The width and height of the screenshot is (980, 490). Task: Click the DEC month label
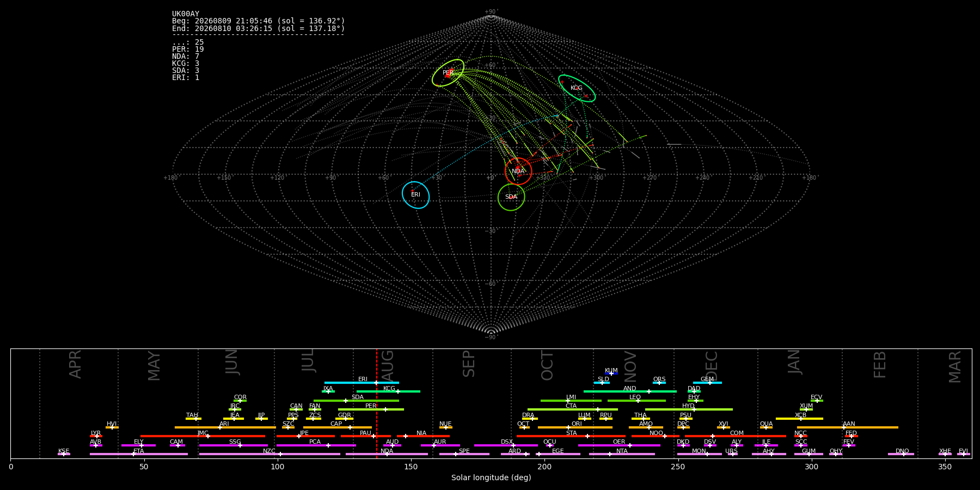(x=712, y=365)
